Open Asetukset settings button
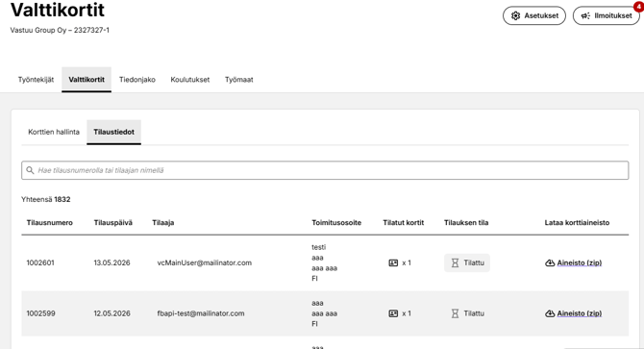 coord(533,15)
